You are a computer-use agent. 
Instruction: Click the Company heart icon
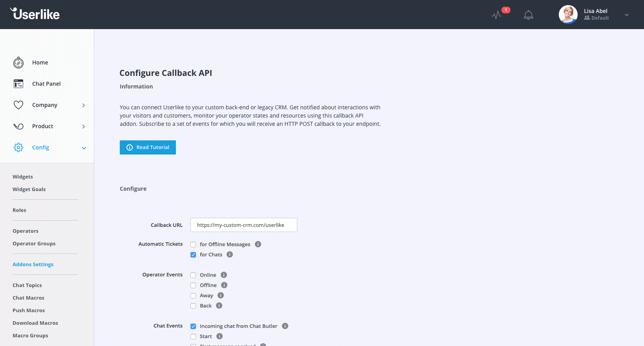point(18,105)
